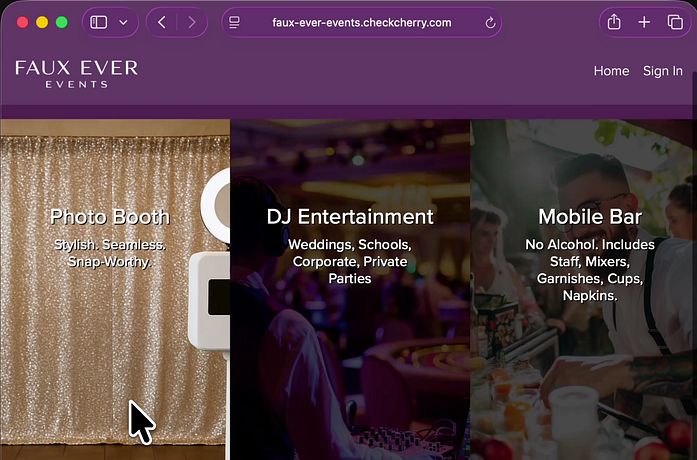Go back to the previous page

click(162, 22)
